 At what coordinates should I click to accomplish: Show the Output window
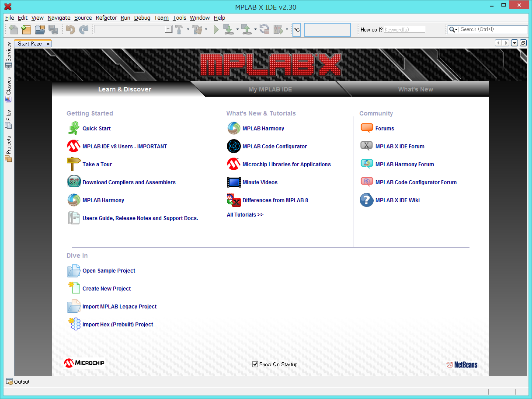tap(18, 382)
